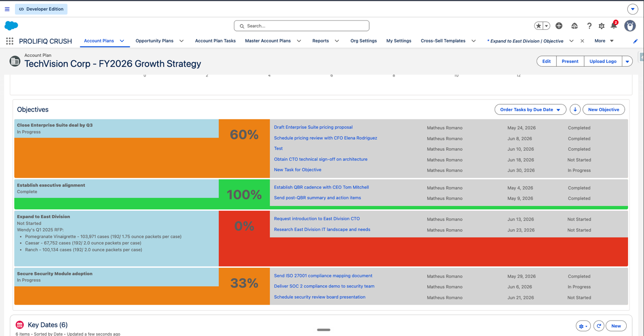Open Establish QBR cadence with CEO task
Viewport: 644px width, 336px height.
click(321, 188)
